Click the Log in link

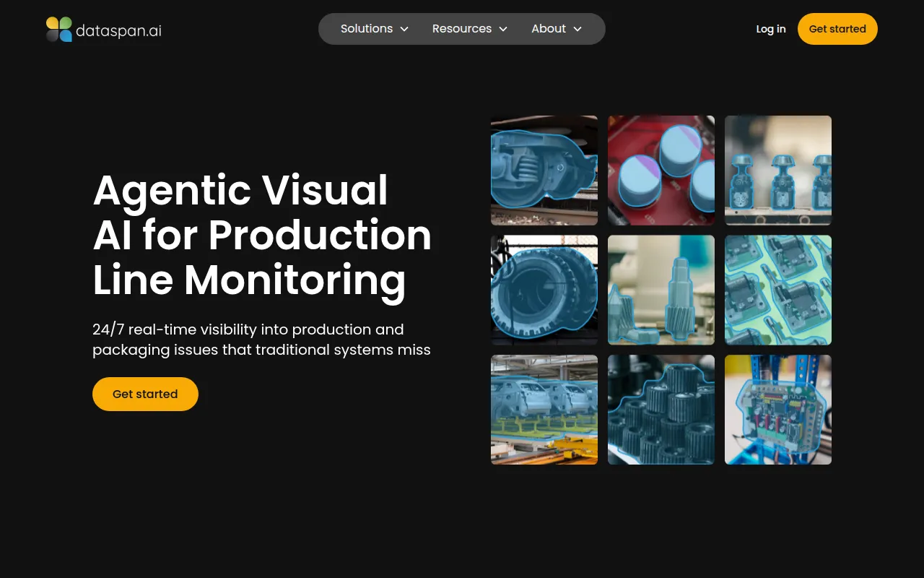771,29
